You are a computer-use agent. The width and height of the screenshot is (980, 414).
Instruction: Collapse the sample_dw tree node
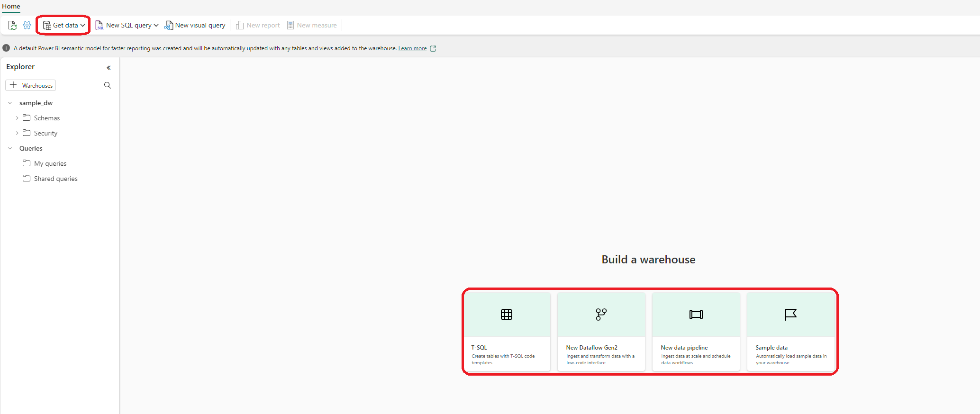point(10,103)
